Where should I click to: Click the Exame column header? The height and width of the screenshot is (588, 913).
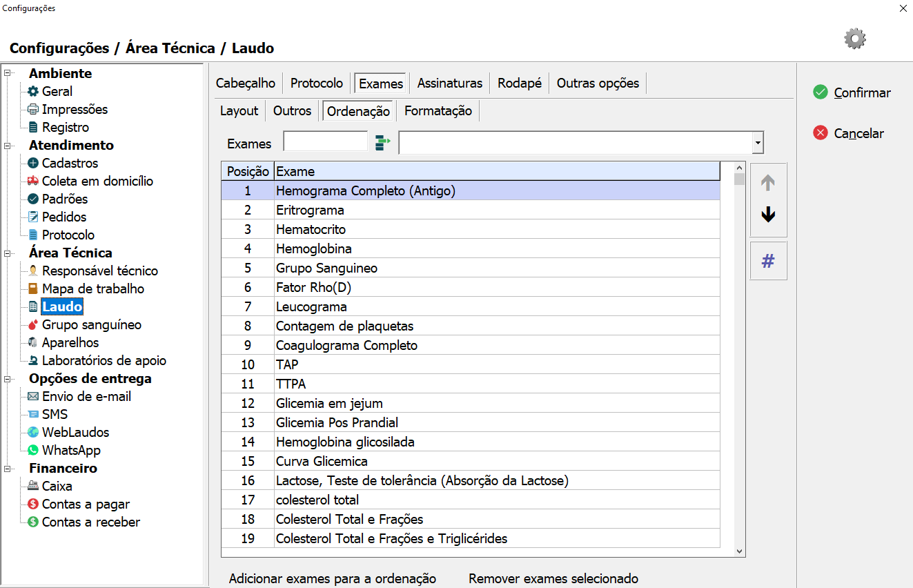(x=497, y=171)
